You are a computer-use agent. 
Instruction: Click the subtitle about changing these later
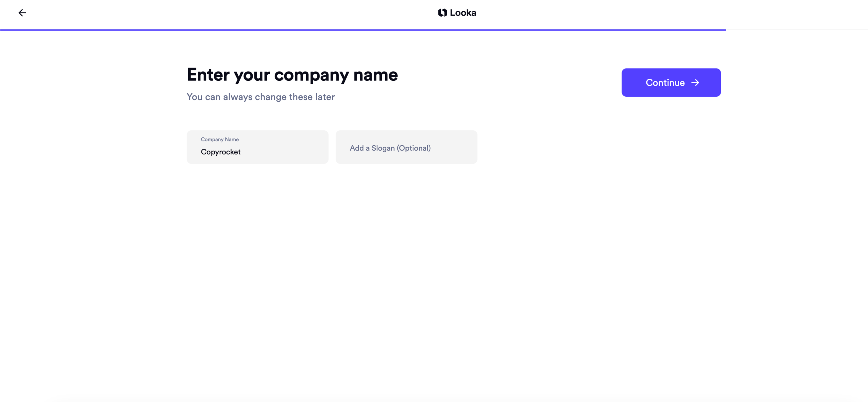[260, 97]
